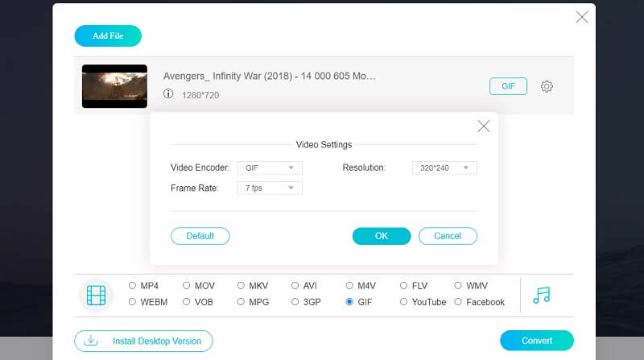Select the AVI format radio button
The width and height of the screenshot is (644, 360).
coord(295,286)
